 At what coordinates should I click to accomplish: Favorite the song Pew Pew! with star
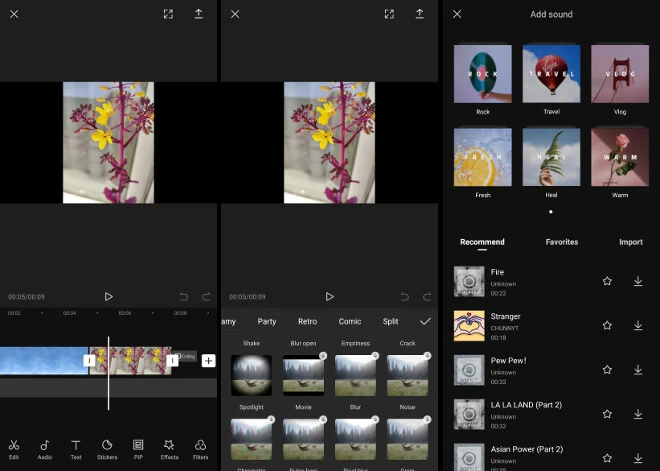click(607, 370)
